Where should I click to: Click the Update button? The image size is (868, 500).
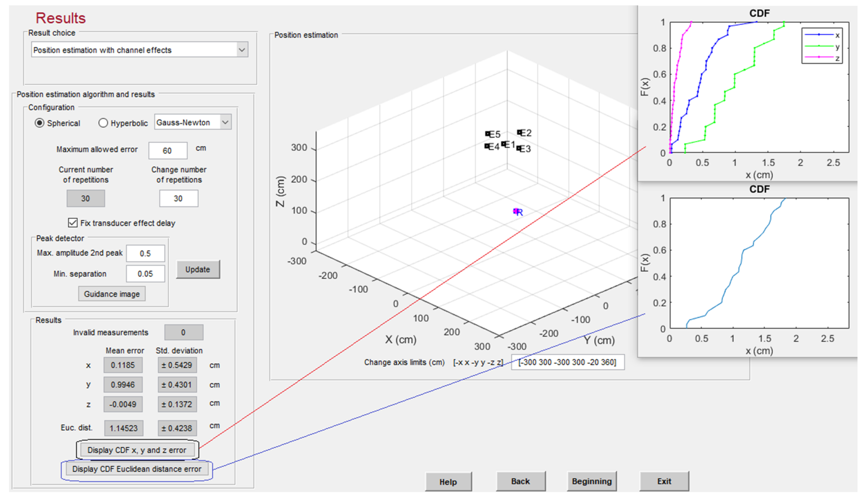pyautogui.click(x=198, y=270)
